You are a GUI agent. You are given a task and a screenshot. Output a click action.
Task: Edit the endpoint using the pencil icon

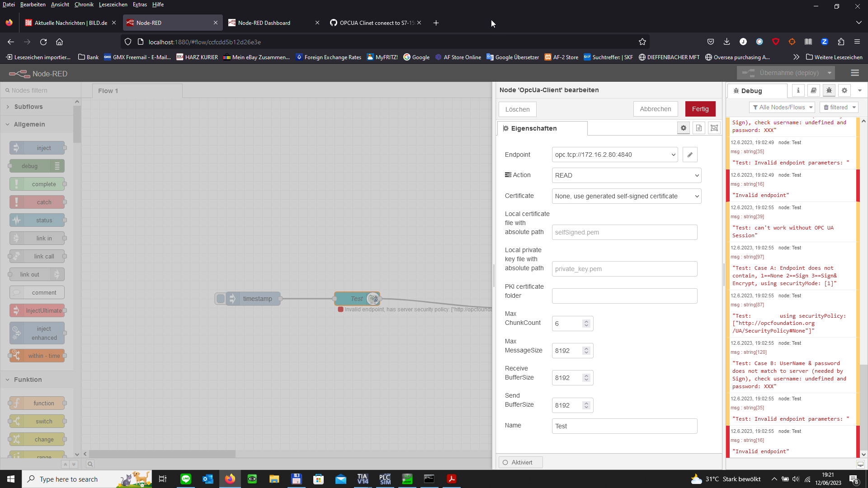[x=690, y=155]
